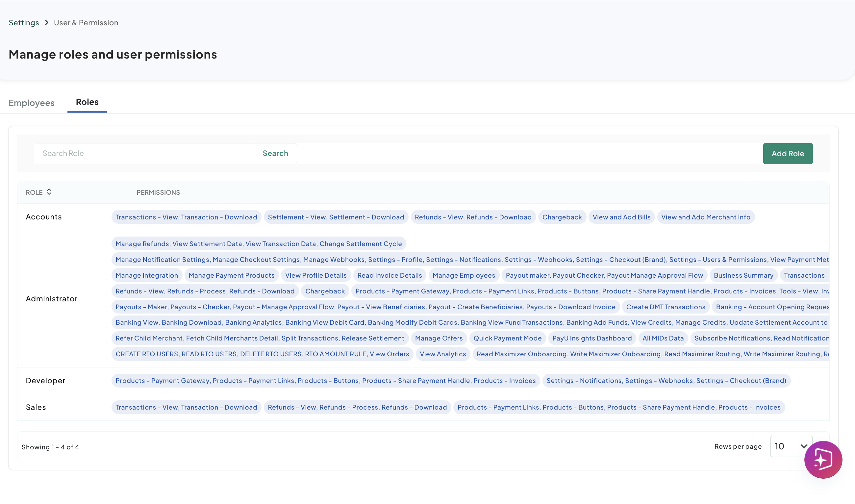Click the ROLE column header
The image size is (855, 504).
[34, 192]
